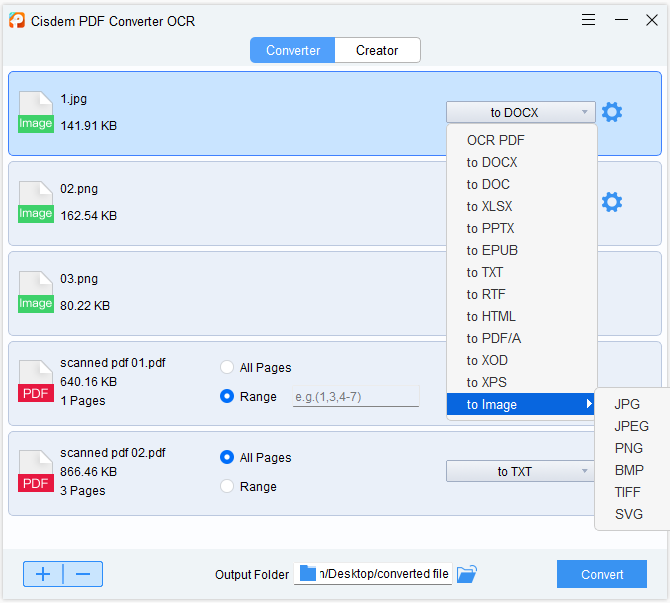This screenshot has width=670, height=603.
Task: Click the 1.jpg image file icon
Action: pyautogui.click(x=36, y=112)
